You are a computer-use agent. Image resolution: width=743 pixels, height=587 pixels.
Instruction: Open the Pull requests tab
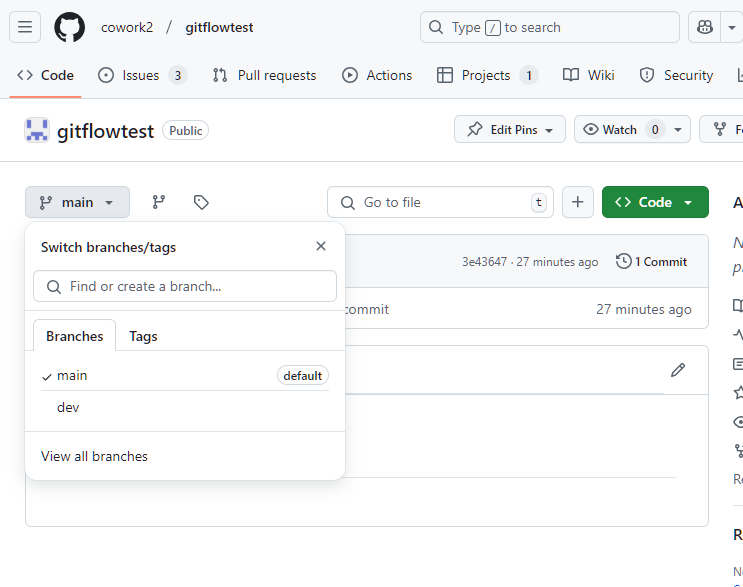point(264,75)
